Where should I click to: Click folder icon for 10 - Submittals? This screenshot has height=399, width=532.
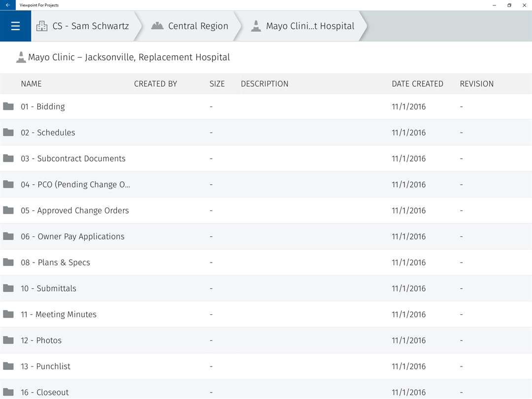tap(8, 288)
